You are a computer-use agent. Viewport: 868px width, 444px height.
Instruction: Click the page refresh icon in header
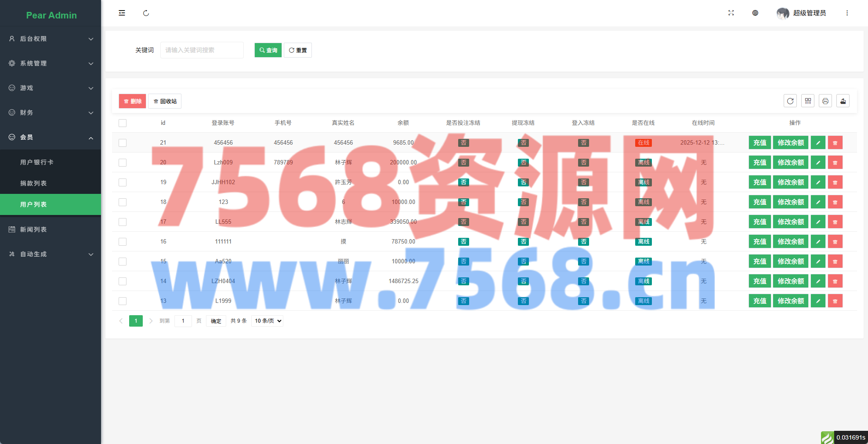coord(146,13)
